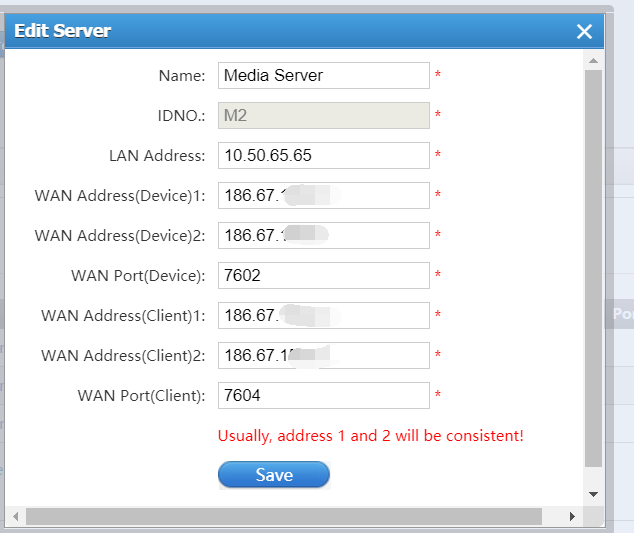
Task: Edit the LAN Address field
Action: point(323,155)
